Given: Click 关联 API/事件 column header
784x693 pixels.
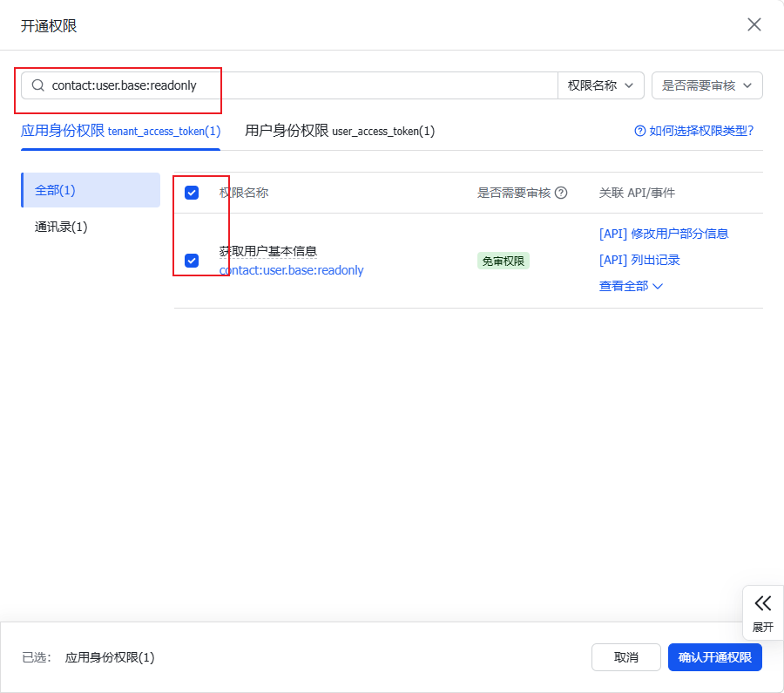Looking at the screenshot, I should pyautogui.click(x=637, y=193).
